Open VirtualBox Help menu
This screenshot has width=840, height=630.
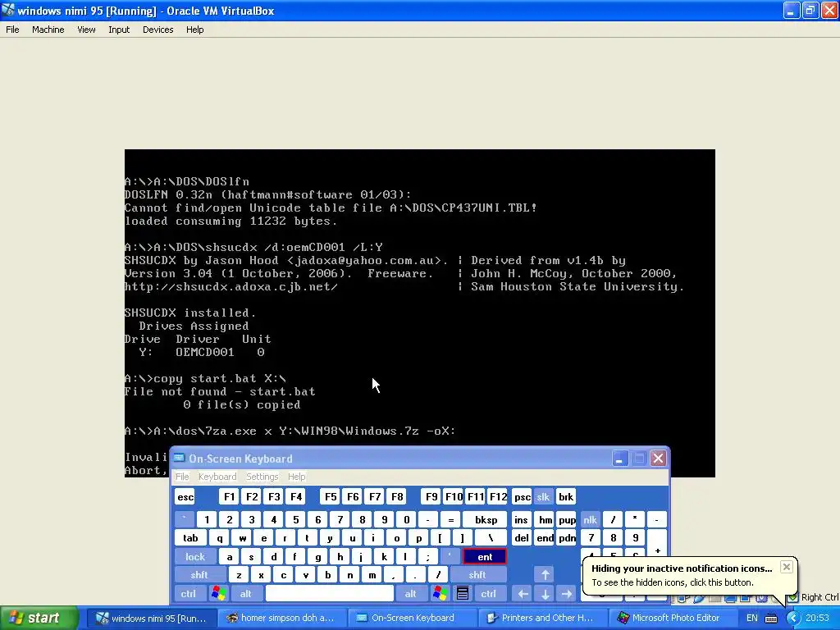tap(194, 30)
